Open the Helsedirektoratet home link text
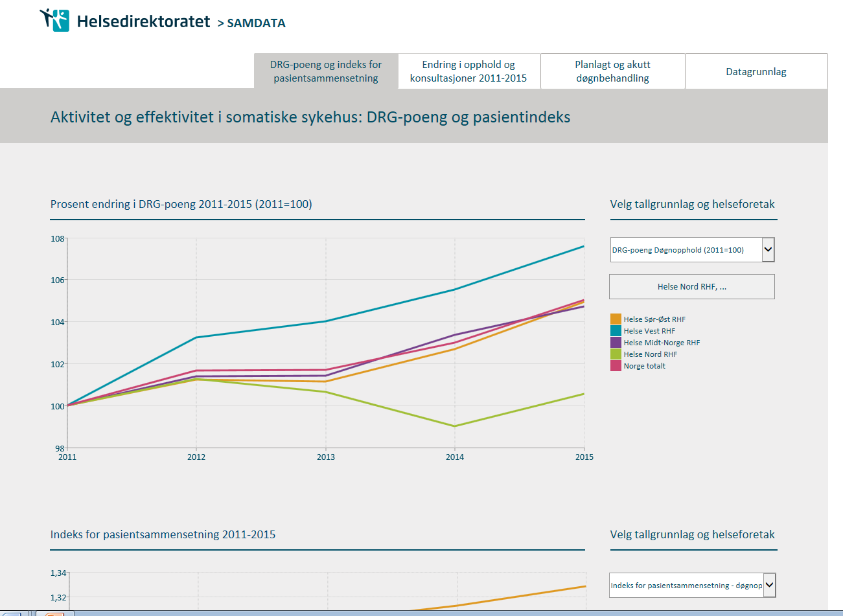The height and width of the screenshot is (616, 843). click(143, 21)
